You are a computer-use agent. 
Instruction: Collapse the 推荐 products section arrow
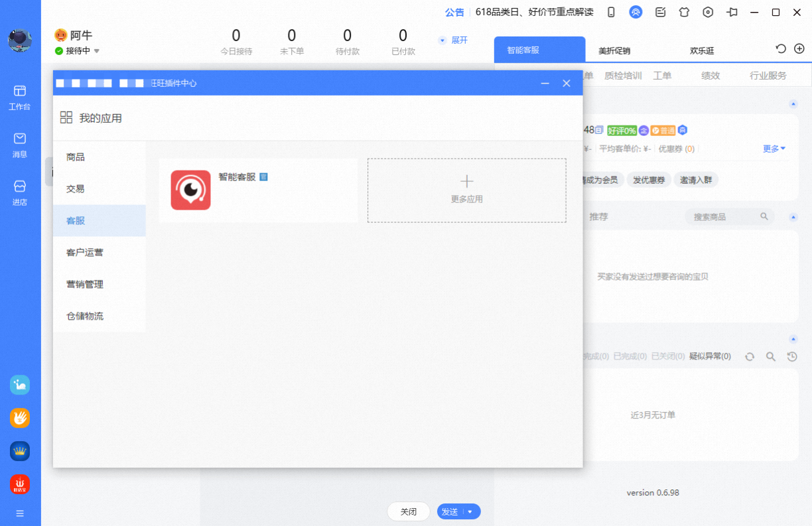(793, 217)
